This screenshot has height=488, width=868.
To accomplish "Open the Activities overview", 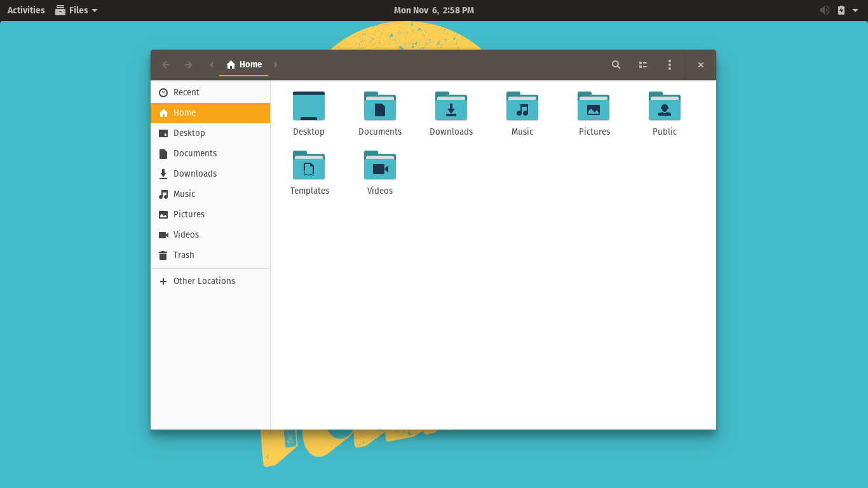I will click(x=26, y=10).
